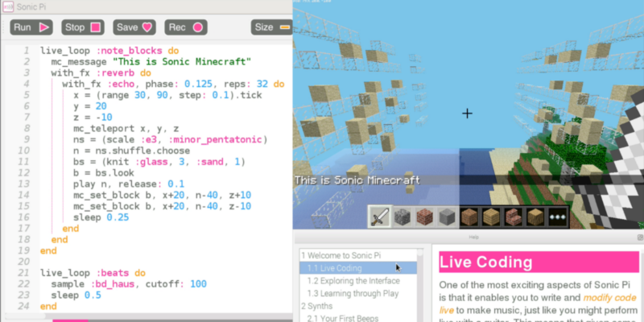Viewport: 644px width, 322px height.
Task: Click cutoff value 100
Action: click(198, 284)
